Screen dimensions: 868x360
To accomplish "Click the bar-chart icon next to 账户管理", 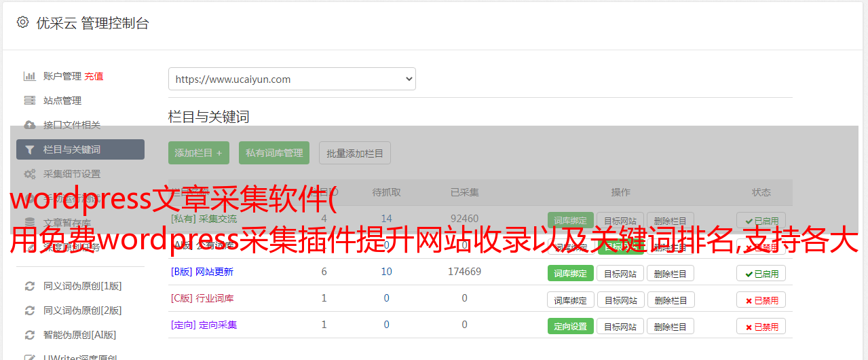I will [29, 76].
